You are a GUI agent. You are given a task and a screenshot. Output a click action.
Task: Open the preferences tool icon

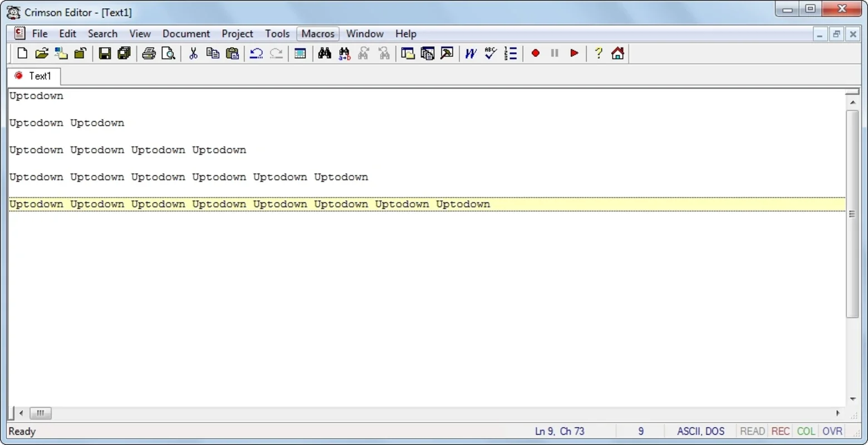pos(447,53)
